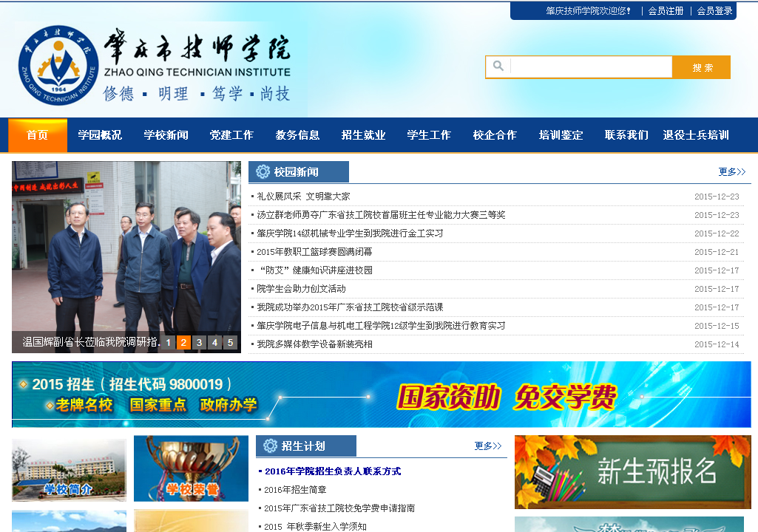Open news "防艾"健康知识讲座进校园

(317, 270)
